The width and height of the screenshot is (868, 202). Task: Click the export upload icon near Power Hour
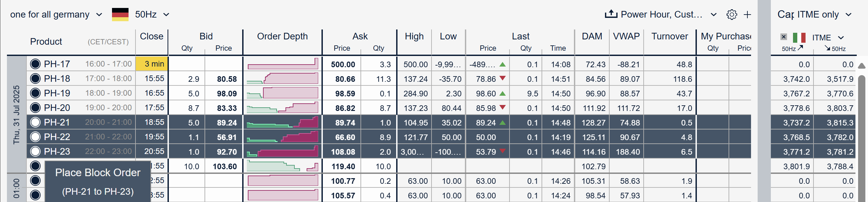point(611,14)
